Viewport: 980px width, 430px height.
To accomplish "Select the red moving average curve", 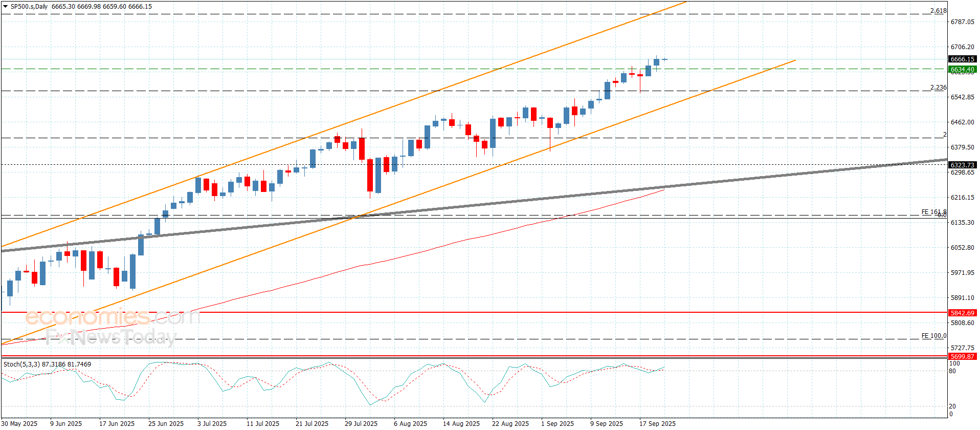I will tap(332, 274).
